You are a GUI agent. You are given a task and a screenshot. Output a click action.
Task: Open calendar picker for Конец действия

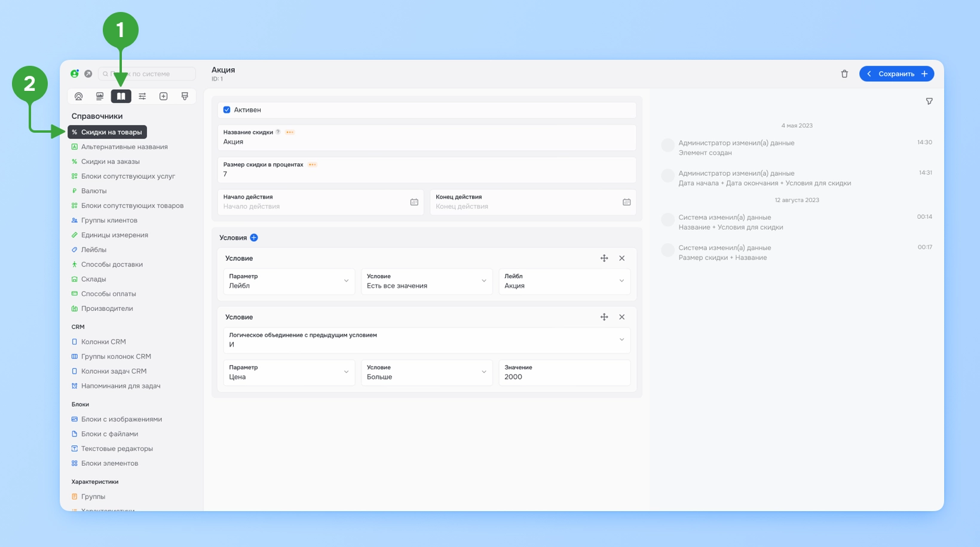point(627,202)
